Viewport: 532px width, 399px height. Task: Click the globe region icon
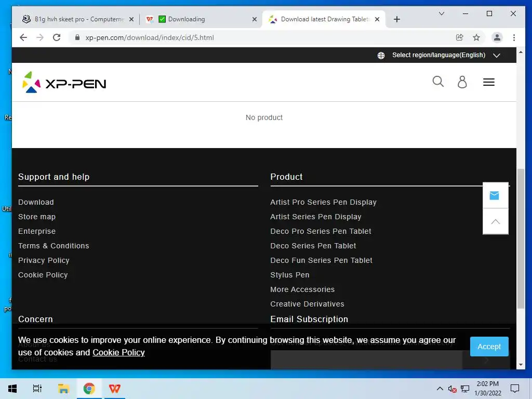381,55
